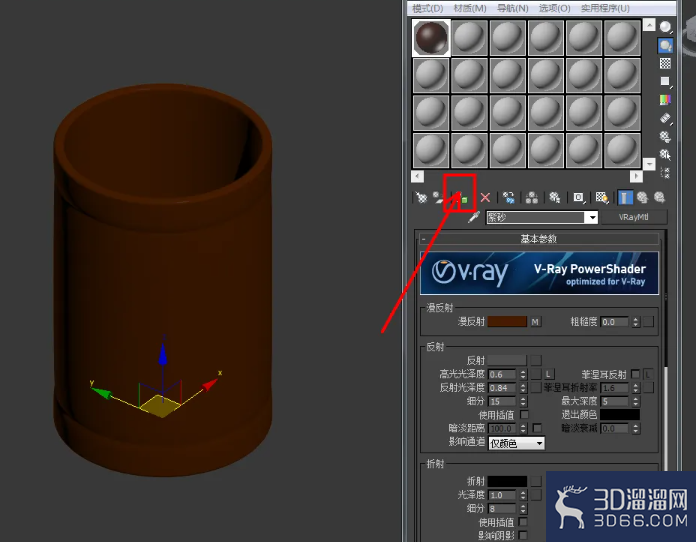The image size is (696, 542).
Task: Click the M map button beside 漫反射
Action: 536,322
